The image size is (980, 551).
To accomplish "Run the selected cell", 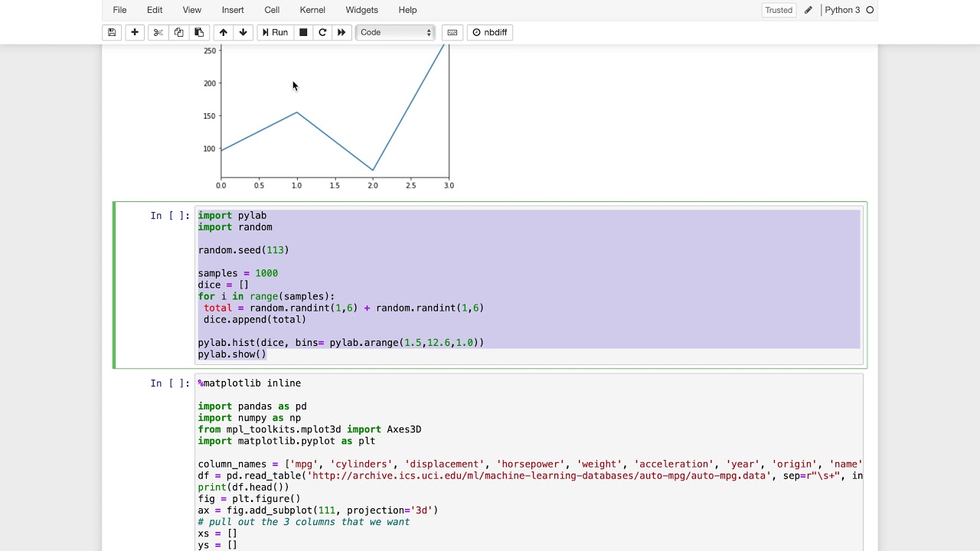I will coord(275,32).
